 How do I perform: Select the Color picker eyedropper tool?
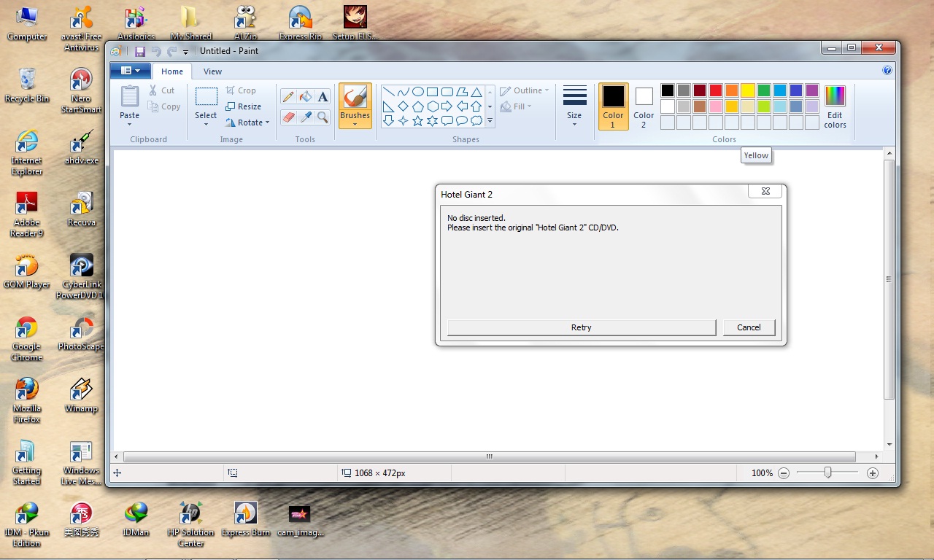click(306, 117)
